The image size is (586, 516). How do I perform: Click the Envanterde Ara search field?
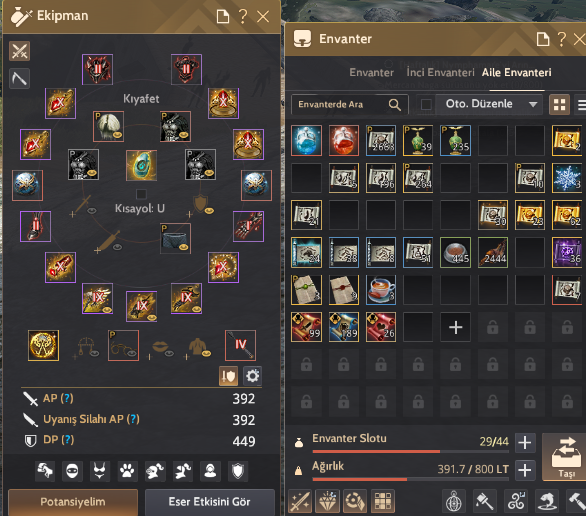349,104
